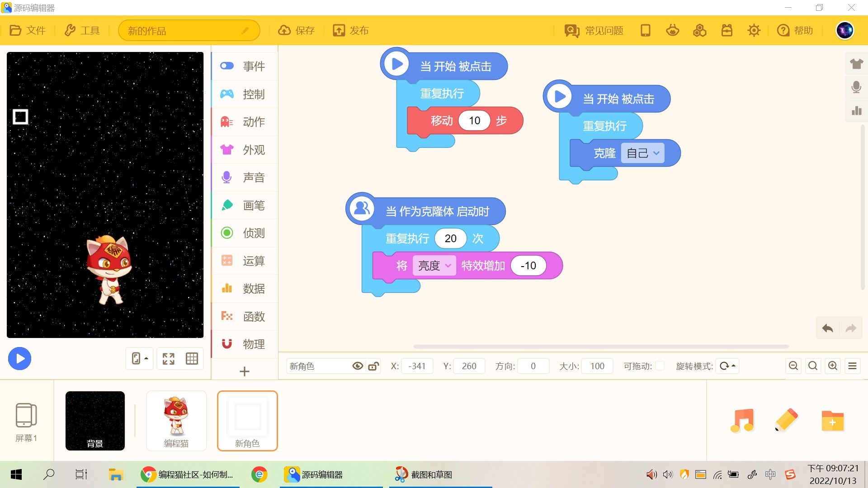Screen dimensions: 868x488
Task: Click the workspace menu lines icon
Action: (853, 366)
